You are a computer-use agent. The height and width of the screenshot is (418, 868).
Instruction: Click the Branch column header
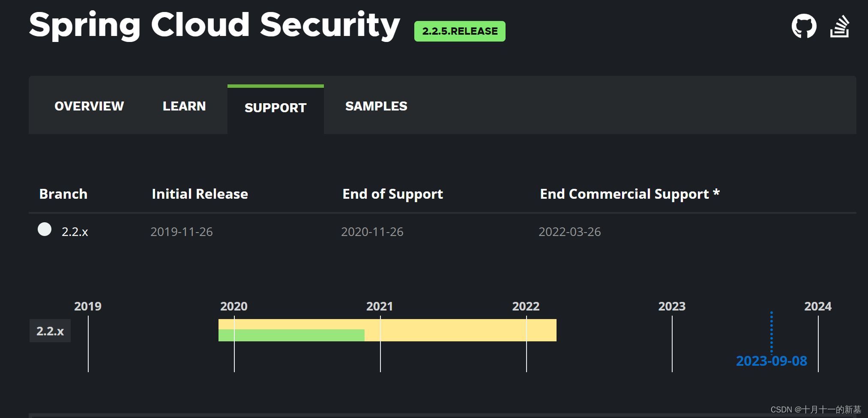click(63, 194)
